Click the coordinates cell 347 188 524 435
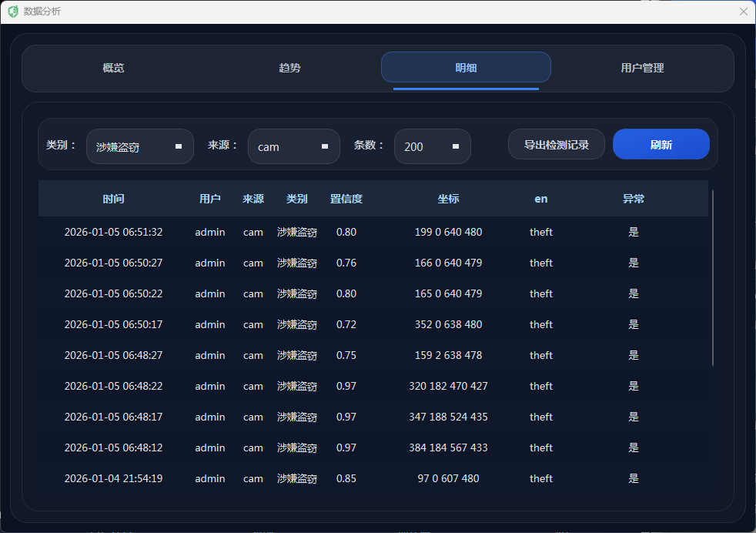Image resolution: width=756 pixels, height=533 pixels. point(448,417)
